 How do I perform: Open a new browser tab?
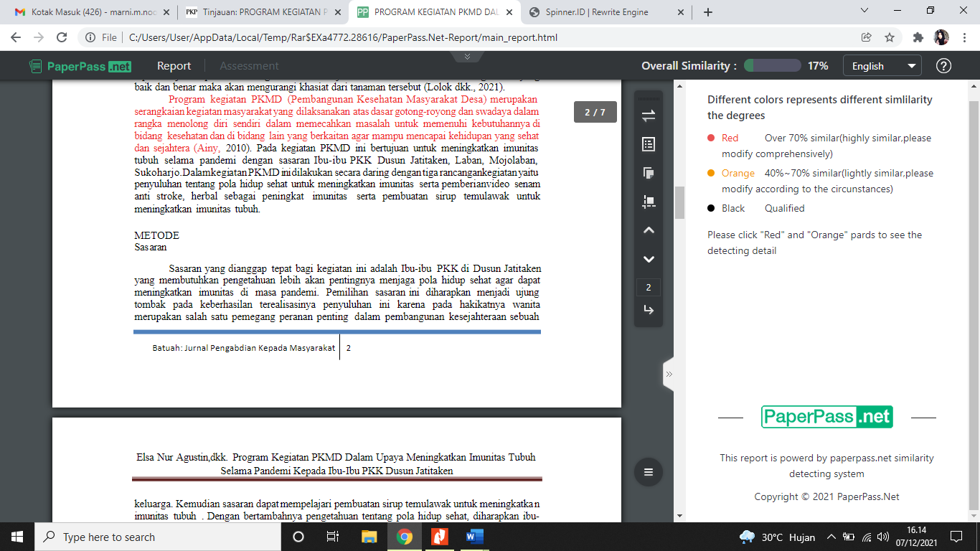pos(708,12)
